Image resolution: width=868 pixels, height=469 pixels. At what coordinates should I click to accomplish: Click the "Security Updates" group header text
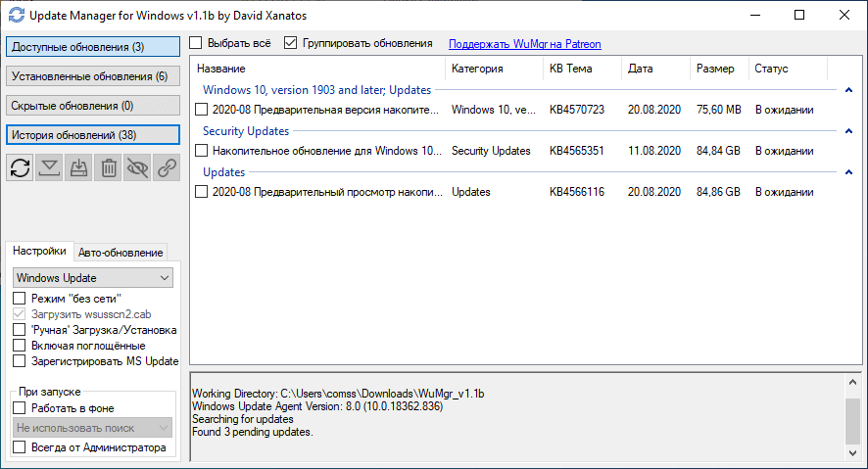click(246, 131)
